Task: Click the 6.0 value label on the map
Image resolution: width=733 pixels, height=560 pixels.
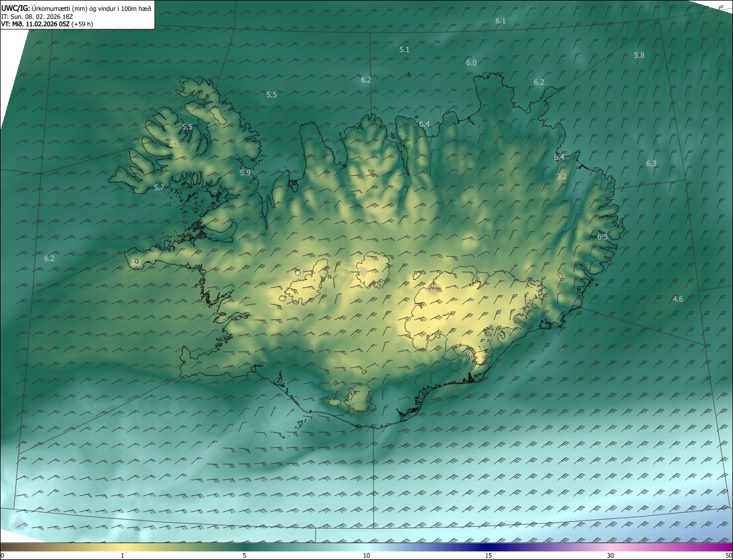Action: pos(471,63)
